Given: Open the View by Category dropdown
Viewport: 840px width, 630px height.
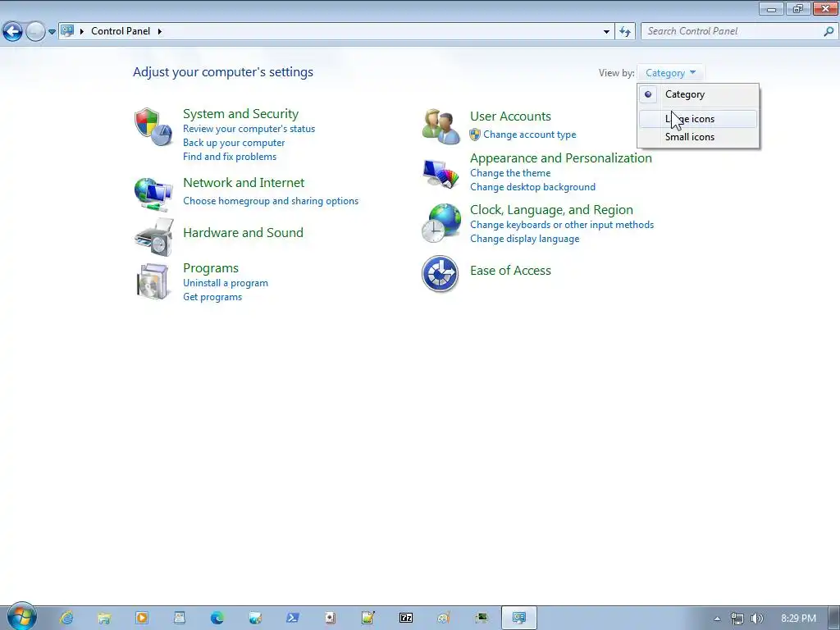Looking at the screenshot, I should click(x=670, y=73).
